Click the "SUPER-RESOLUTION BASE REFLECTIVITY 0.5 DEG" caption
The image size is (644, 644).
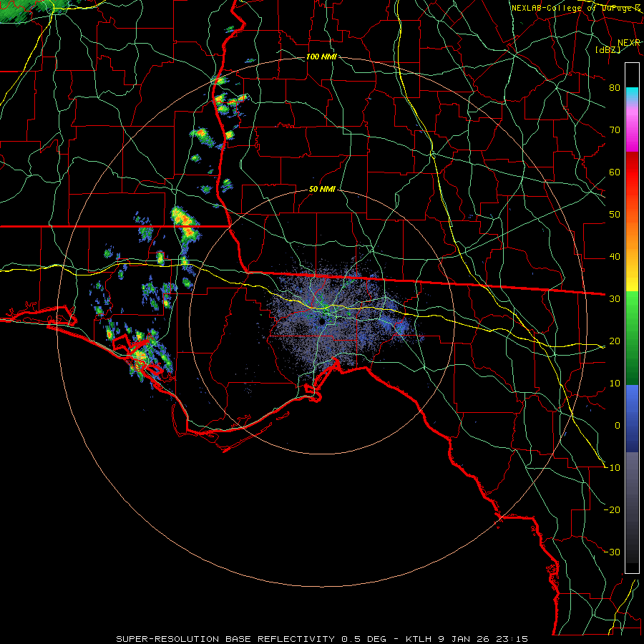click(x=251, y=639)
